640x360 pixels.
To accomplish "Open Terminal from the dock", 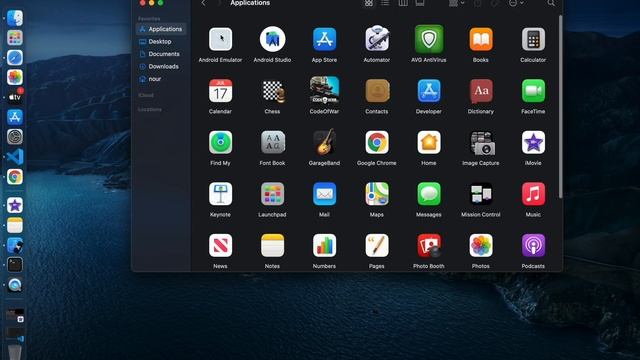I will point(15,265).
